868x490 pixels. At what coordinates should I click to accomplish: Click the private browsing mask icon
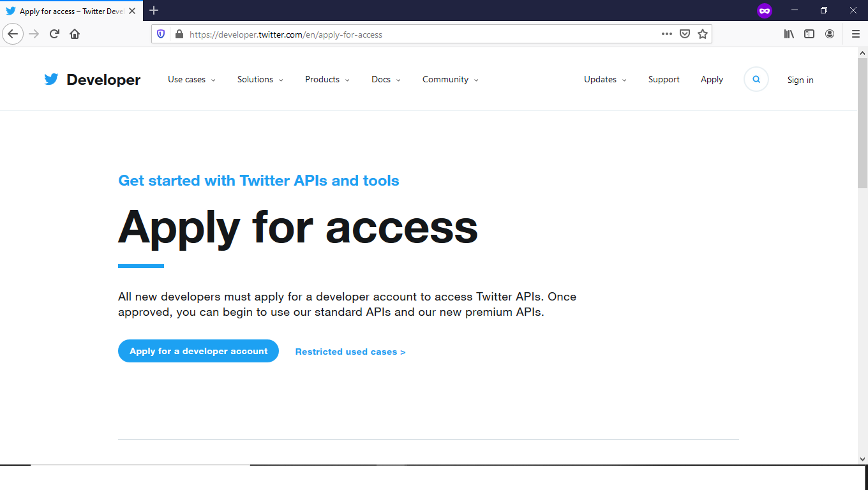click(x=764, y=11)
